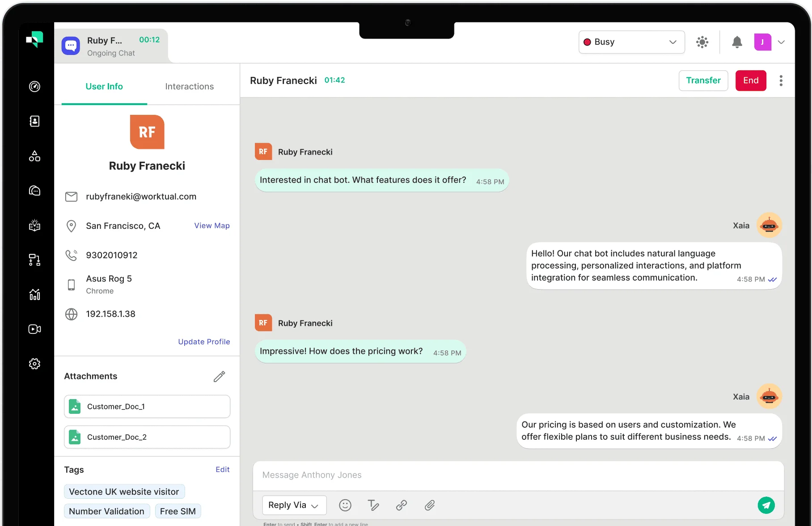Image resolution: width=812 pixels, height=526 pixels.
Task: Click the first Xaia bot avatar
Action: click(769, 225)
